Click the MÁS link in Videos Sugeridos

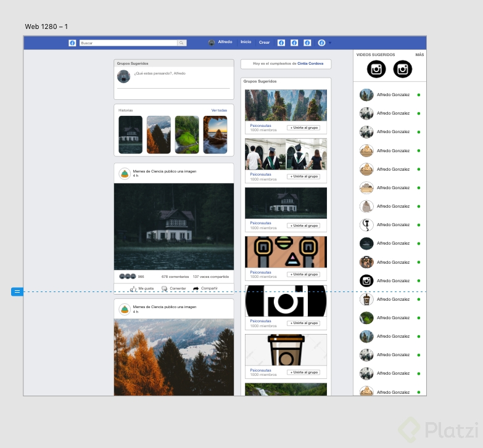419,55
